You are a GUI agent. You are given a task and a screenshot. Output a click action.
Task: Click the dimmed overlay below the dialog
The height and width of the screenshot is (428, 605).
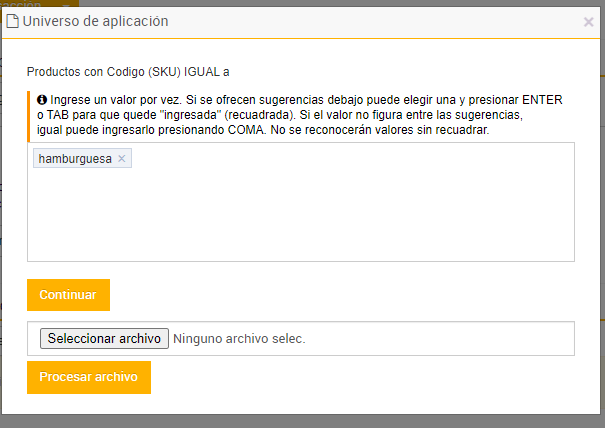(x=300, y=422)
